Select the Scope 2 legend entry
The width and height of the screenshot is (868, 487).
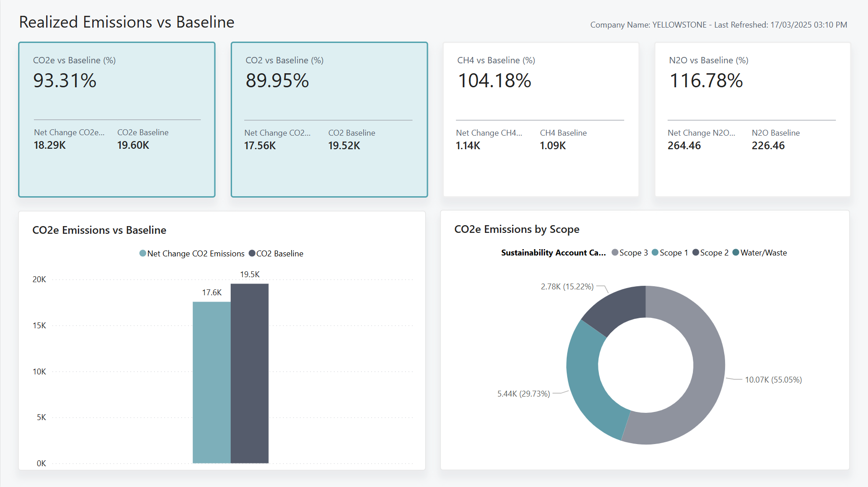point(714,253)
